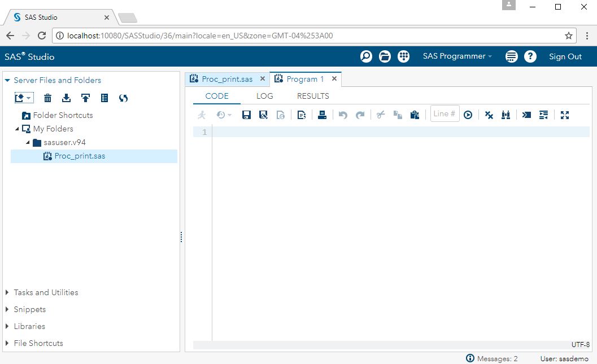Click the Undo arrow icon
The image size is (597, 364).
coord(343,115)
